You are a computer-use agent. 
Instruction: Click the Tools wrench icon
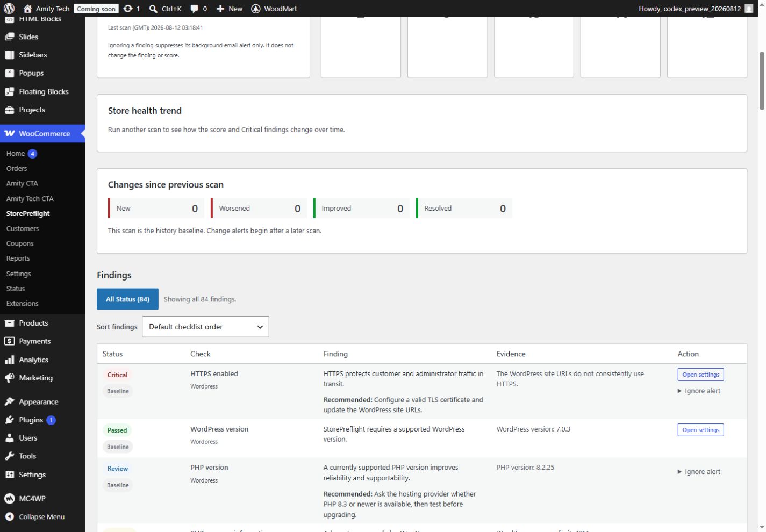(x=10, y=456)
